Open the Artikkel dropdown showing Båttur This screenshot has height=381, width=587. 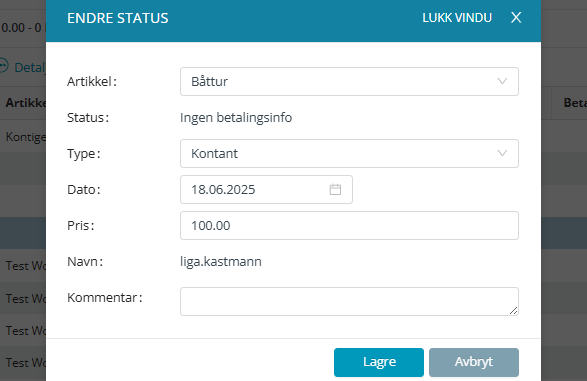click(x=349, y=81)
